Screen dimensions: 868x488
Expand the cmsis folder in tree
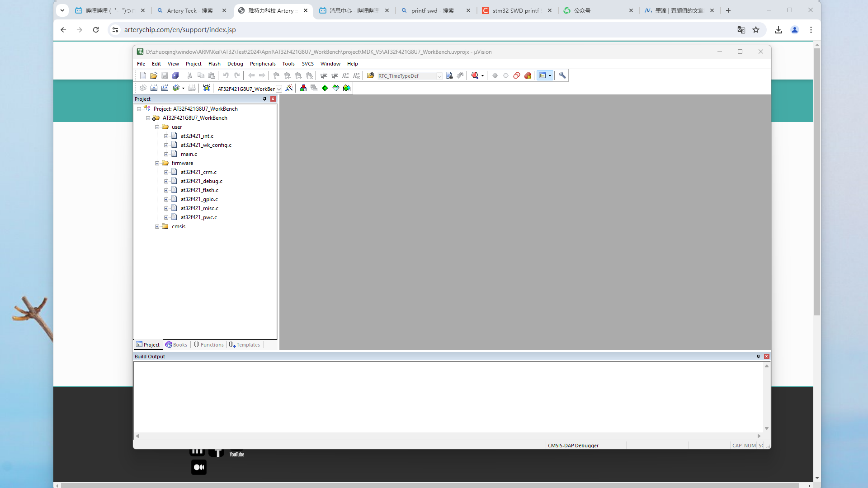[x=157, y=226]
